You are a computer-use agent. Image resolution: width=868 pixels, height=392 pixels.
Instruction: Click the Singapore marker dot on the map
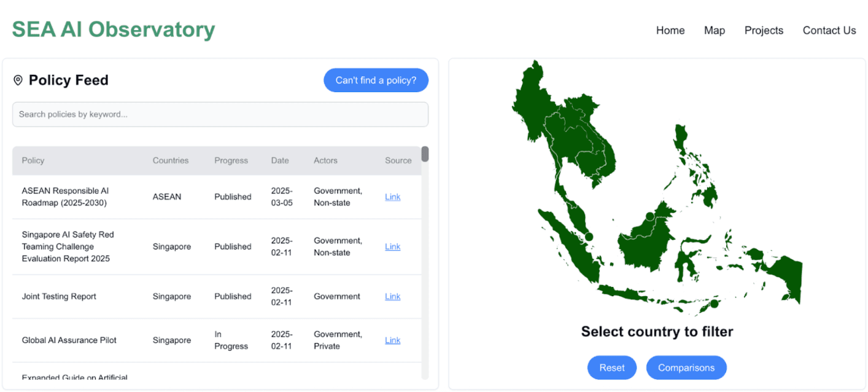click(x=589, y=237)
